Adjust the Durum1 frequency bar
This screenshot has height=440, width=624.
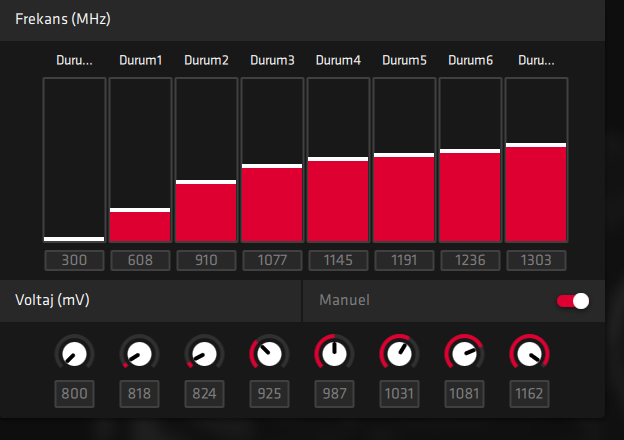click(140, 160)
